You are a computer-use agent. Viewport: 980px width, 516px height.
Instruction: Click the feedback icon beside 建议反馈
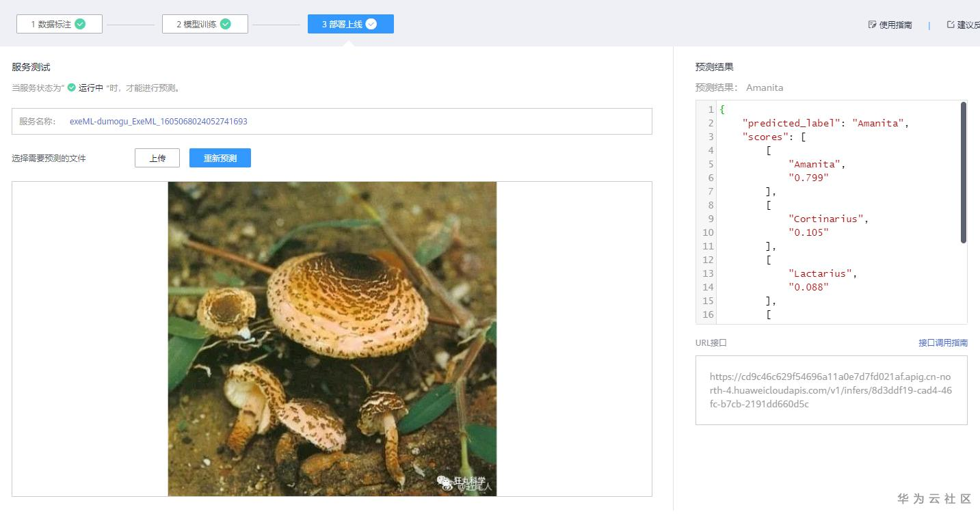click(x=951, y=25)
